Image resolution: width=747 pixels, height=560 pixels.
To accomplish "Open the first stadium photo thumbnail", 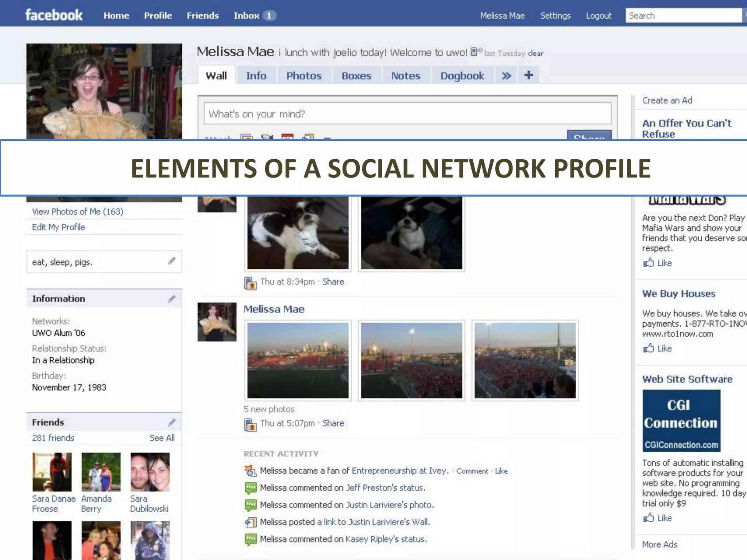I will point(298,360).
